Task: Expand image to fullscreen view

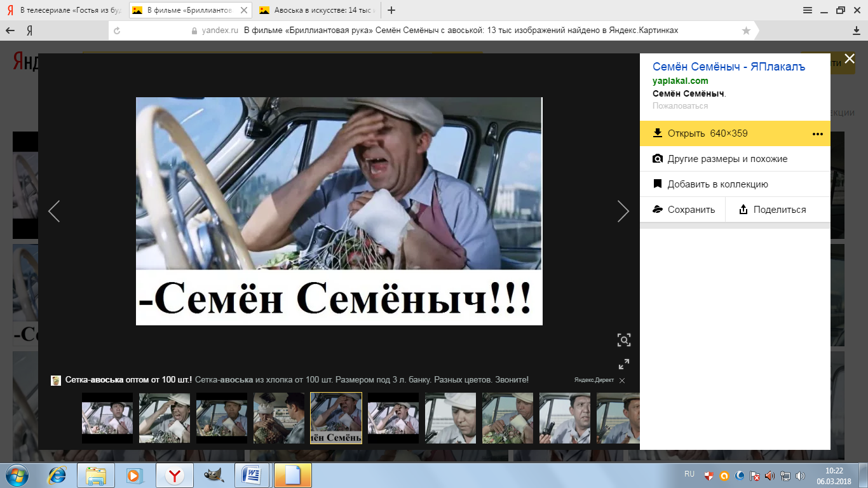Action: (624, 364)
